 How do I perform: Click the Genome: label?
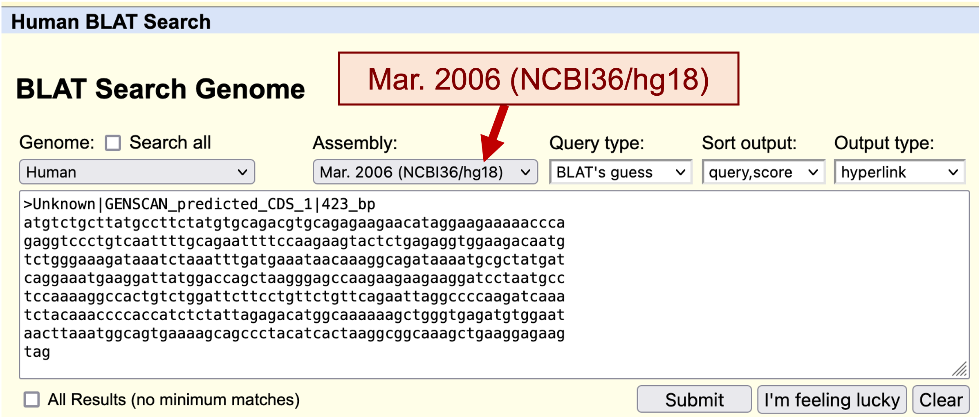pos(57,143)
